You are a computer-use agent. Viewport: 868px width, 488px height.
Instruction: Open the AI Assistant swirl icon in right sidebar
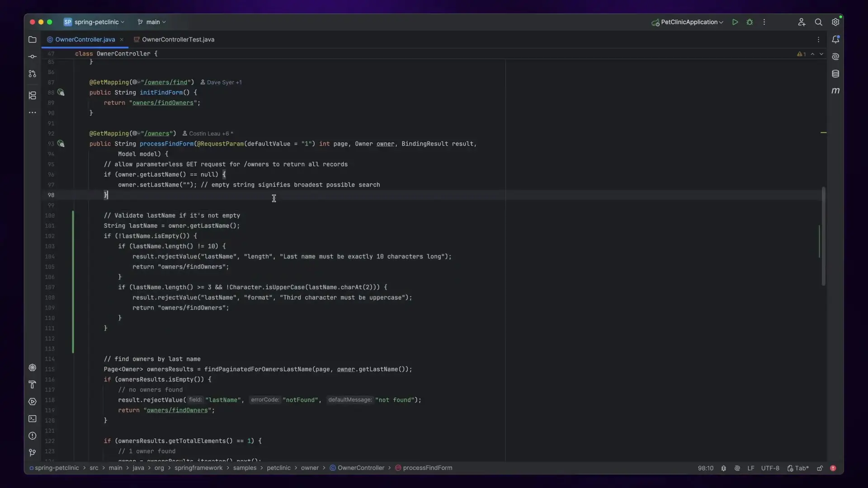point(835,56)
